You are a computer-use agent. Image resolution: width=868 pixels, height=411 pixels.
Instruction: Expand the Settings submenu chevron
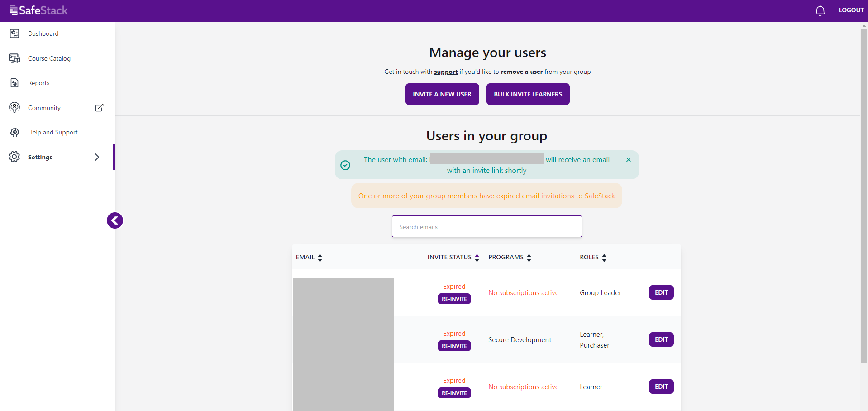(x=97, y=157)
